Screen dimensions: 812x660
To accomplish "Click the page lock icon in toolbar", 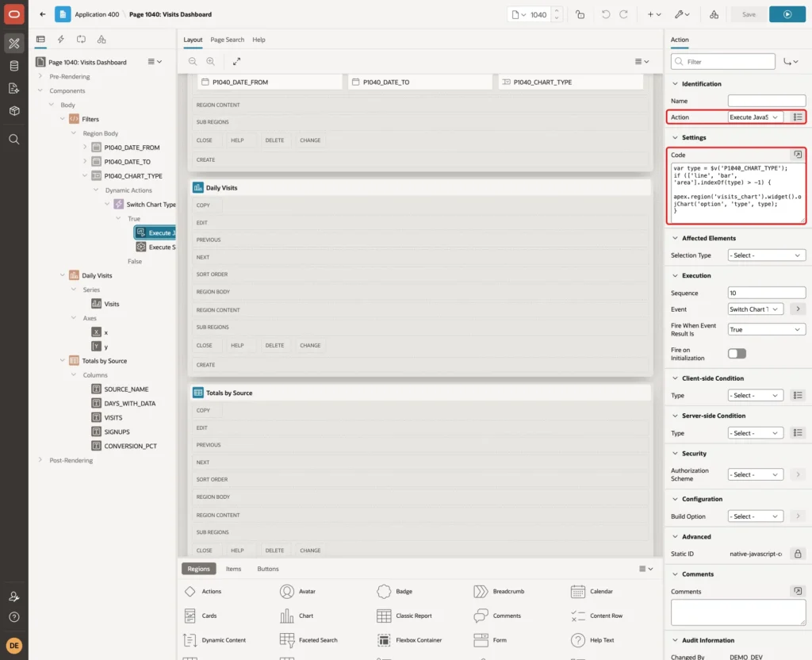I will click(x=580, y=14).
